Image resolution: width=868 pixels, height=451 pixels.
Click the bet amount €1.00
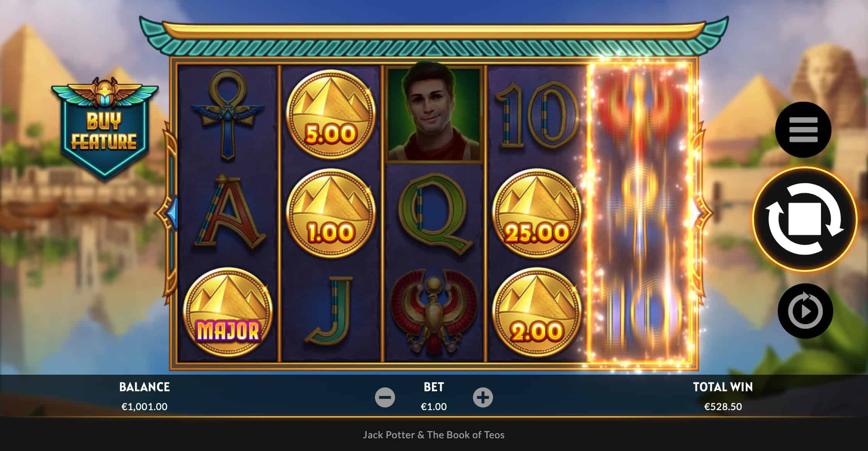pos(434,407)
